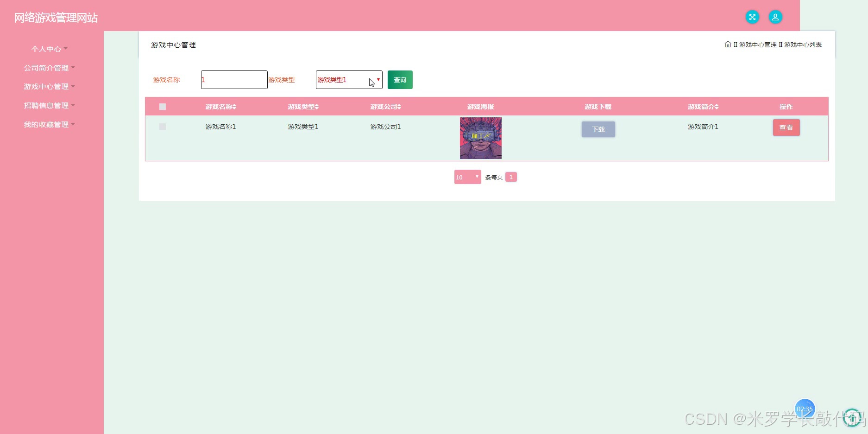Click the 游戏公司1 cell

tap(386, 127)
